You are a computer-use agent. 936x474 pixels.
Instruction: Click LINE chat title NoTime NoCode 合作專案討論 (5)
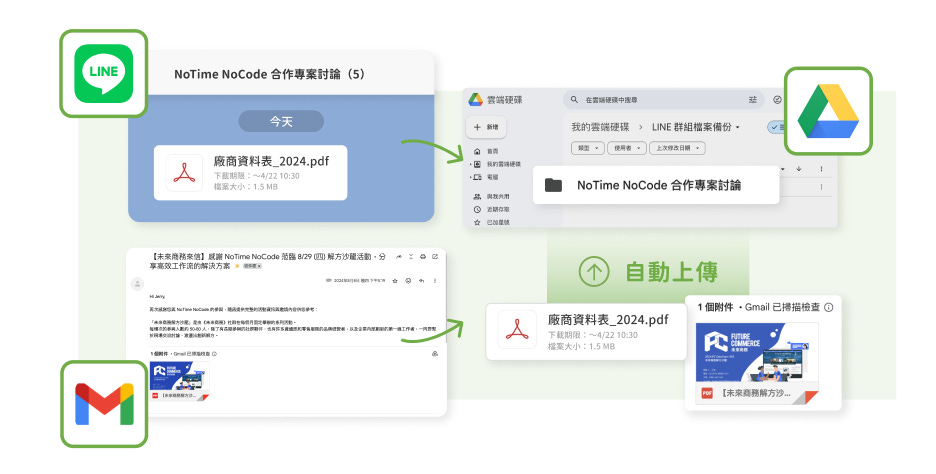click(x=269, y=74)
